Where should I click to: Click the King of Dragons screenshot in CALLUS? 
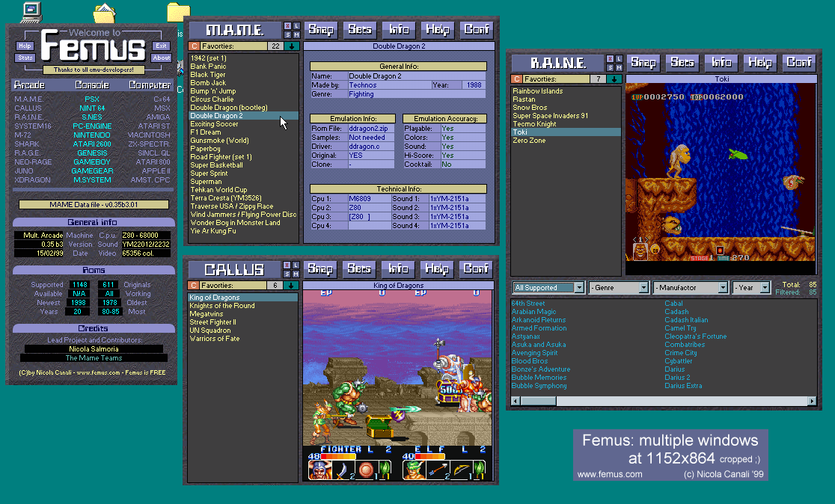[398, 386]
